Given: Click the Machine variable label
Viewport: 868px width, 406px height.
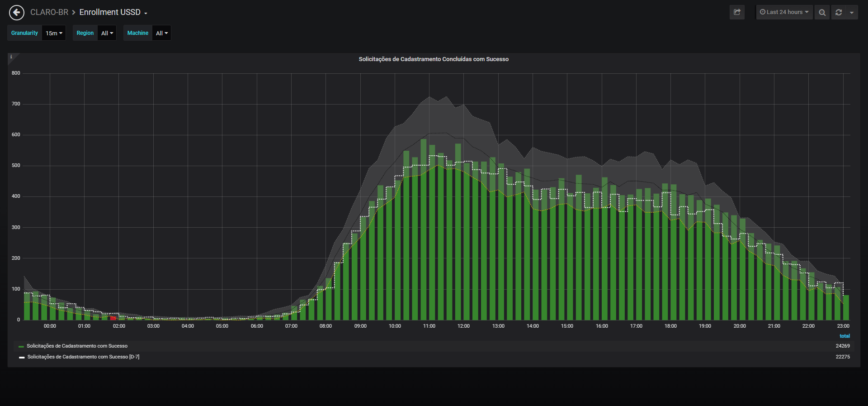Looking at the screenshot, I should (x=138, y=33).
